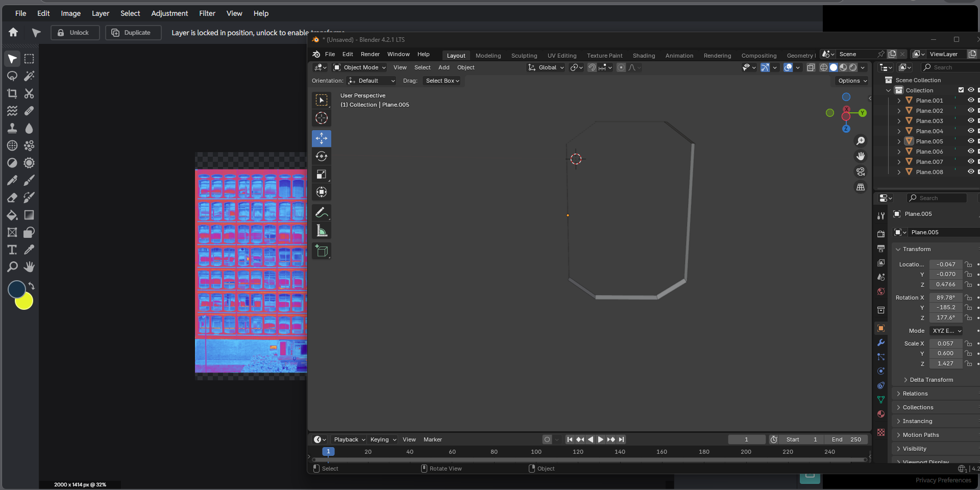Viewport: 980px width, 490px height.
Task: Click the Play Animation button in timeline
Action: [x=601, y=439]
